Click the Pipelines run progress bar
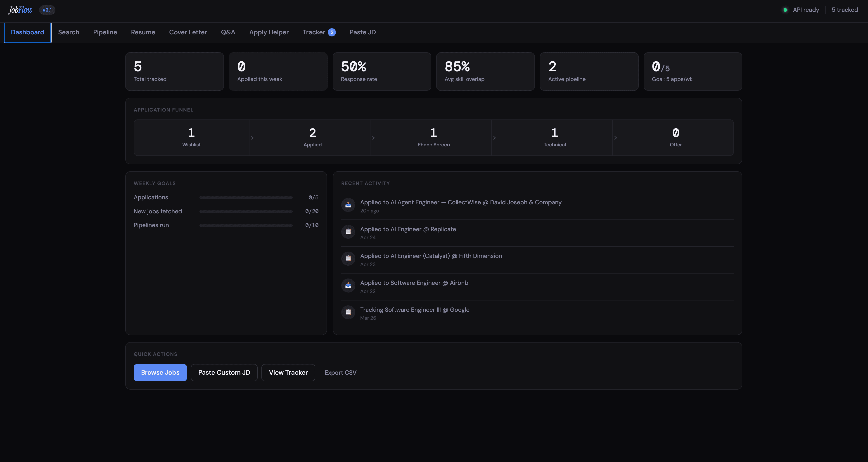Viewport: 868px width, 462px height. (x=246, y=225)
